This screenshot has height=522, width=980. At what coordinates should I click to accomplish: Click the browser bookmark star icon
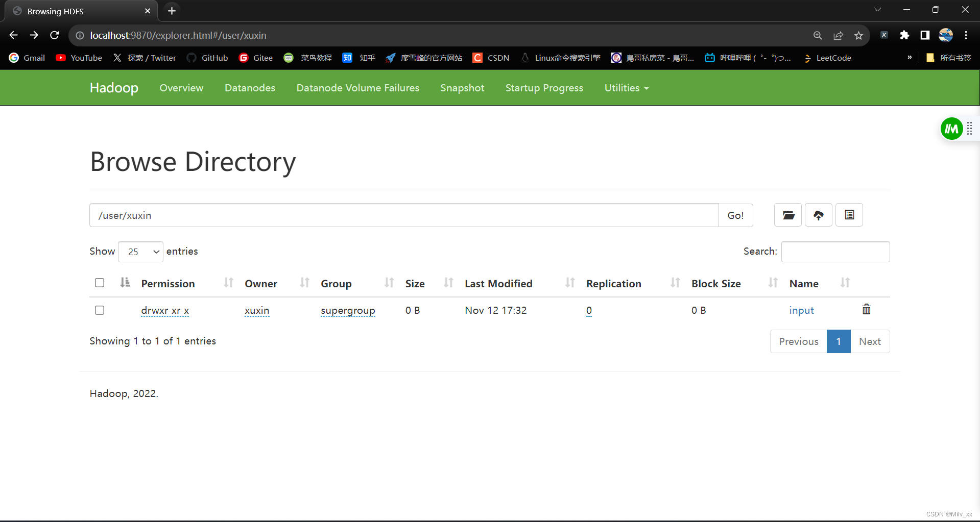click(858, 35)
